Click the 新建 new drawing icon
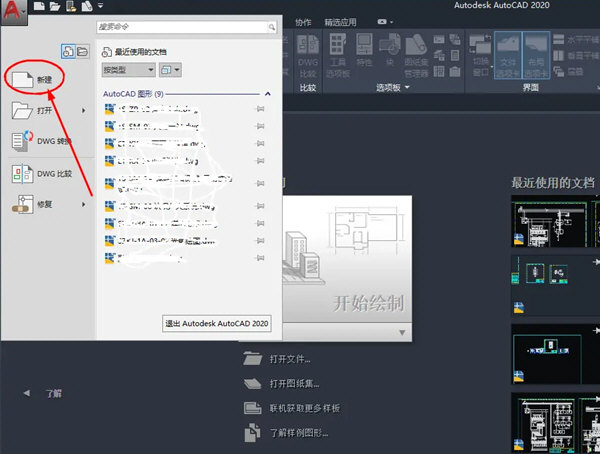Viewport: 600px width, 454px height. tap(22, 78)
